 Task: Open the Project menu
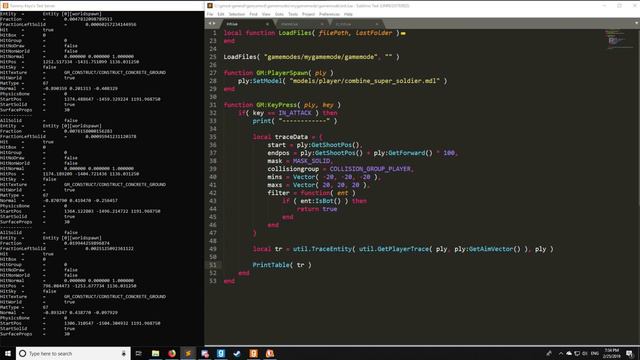coord(308,14)
